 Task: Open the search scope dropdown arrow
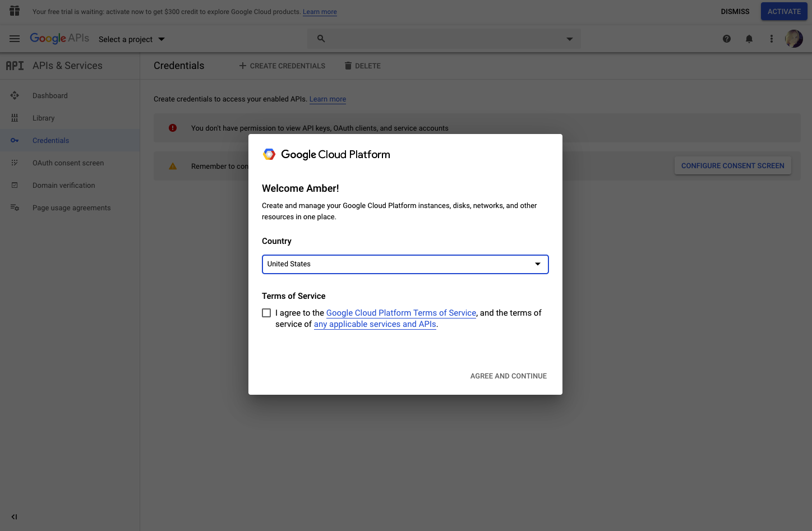coord(569,39)
